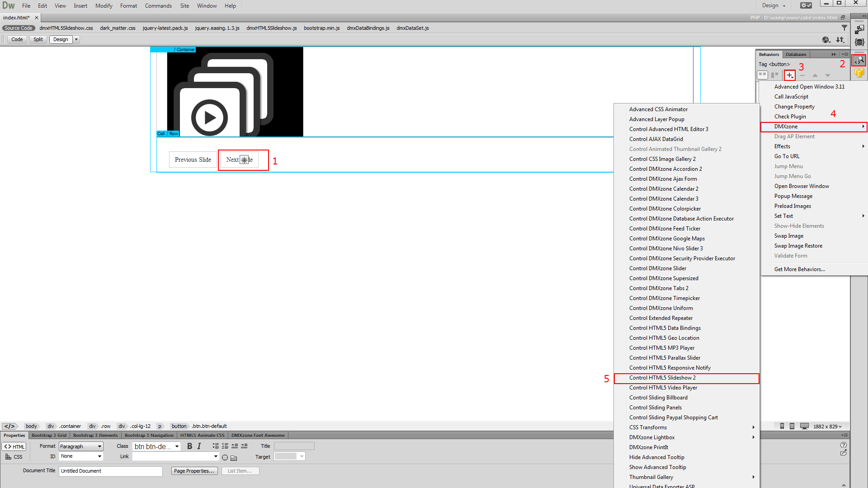
Task: Open the server data bindings icon
Action: [859, 42]
